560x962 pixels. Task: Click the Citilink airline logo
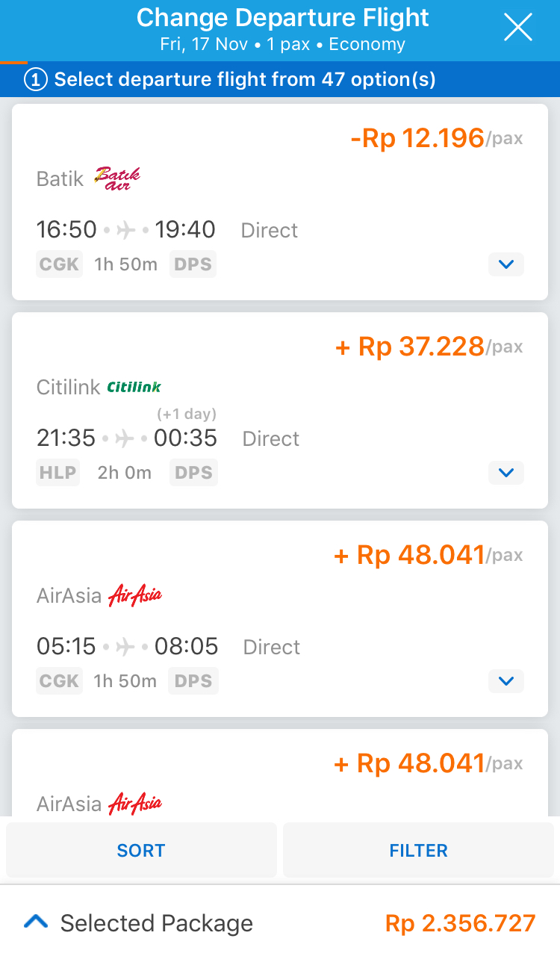pos(134,387)
